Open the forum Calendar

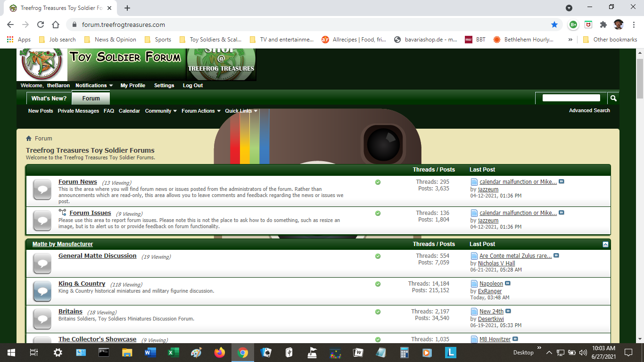(129, 111)
